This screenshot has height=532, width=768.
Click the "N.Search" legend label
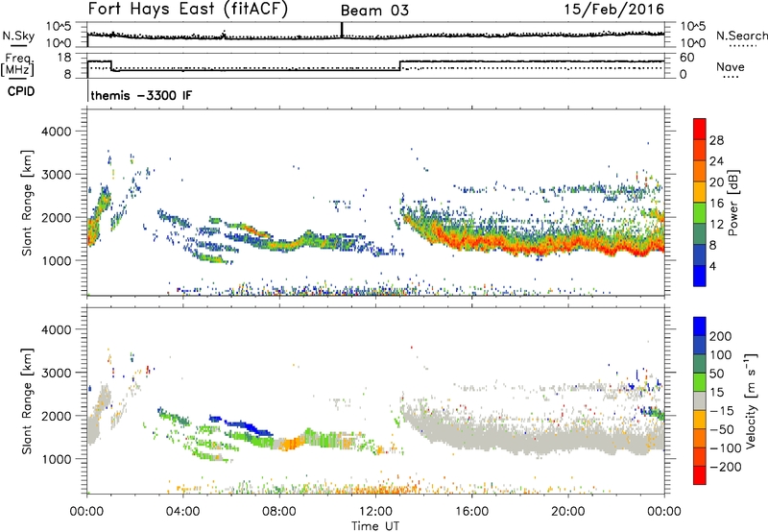coord(741,36)
